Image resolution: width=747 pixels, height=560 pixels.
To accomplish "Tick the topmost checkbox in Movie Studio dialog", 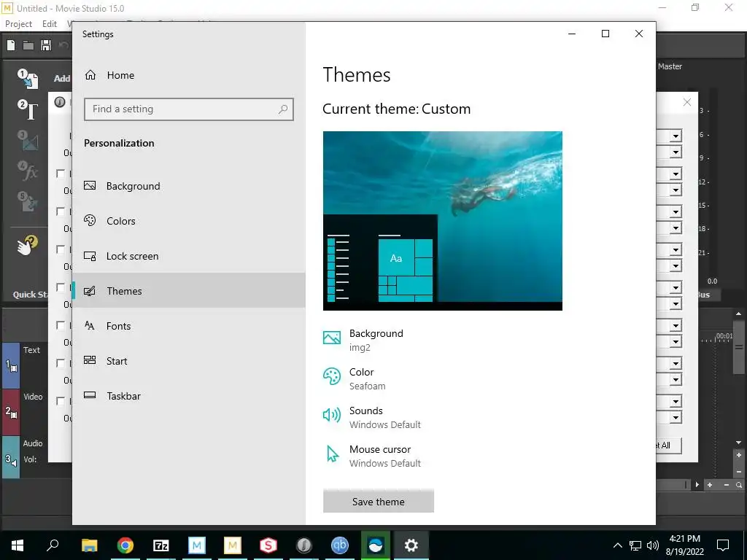I will click(61, 174).
